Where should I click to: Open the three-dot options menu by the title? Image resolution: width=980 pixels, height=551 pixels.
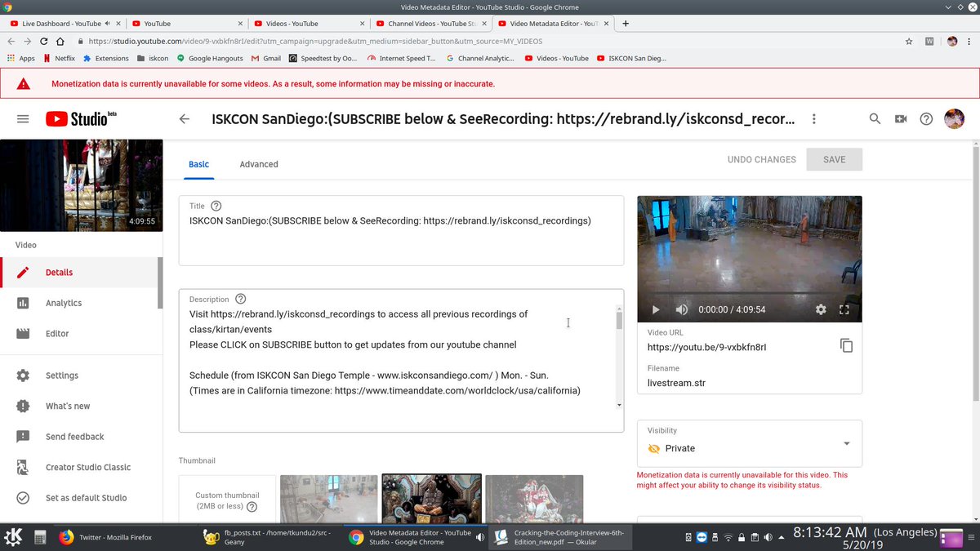[x=813, y=119]
